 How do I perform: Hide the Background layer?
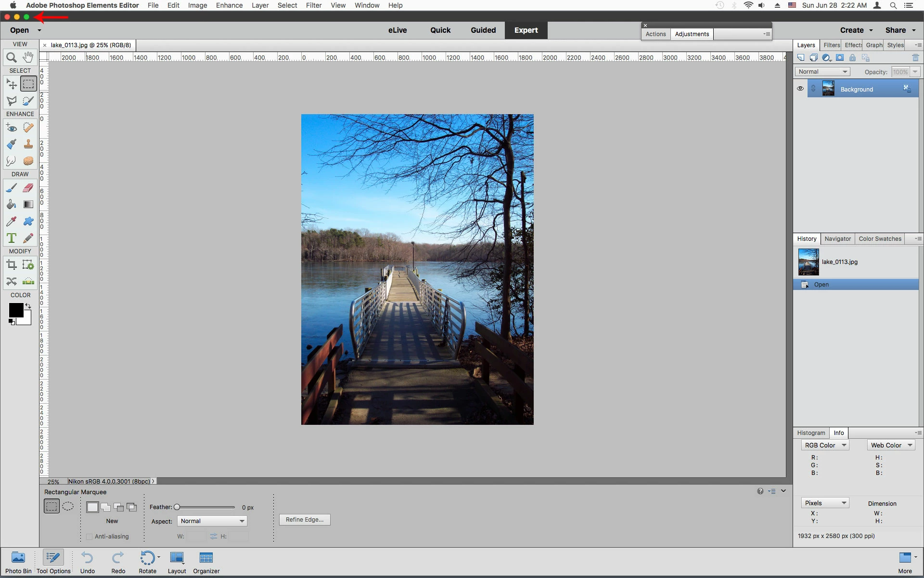[x=800, y=89]
